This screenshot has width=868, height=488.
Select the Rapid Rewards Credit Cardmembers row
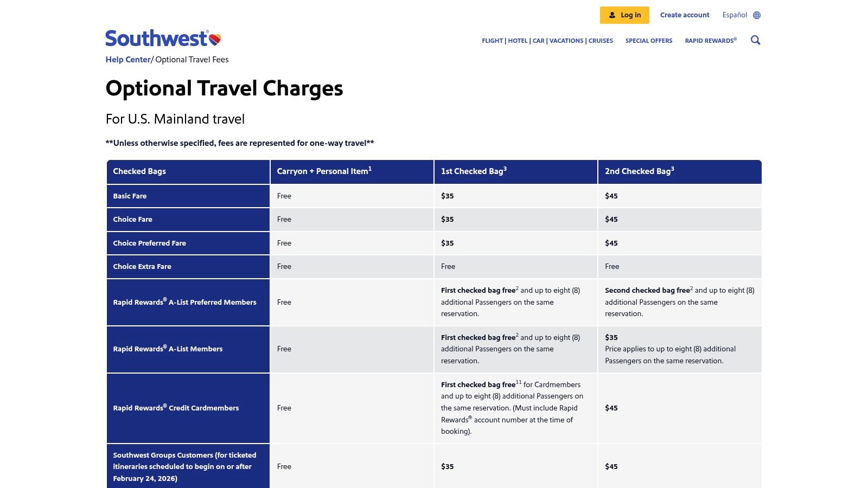click(x=177, y=408)
